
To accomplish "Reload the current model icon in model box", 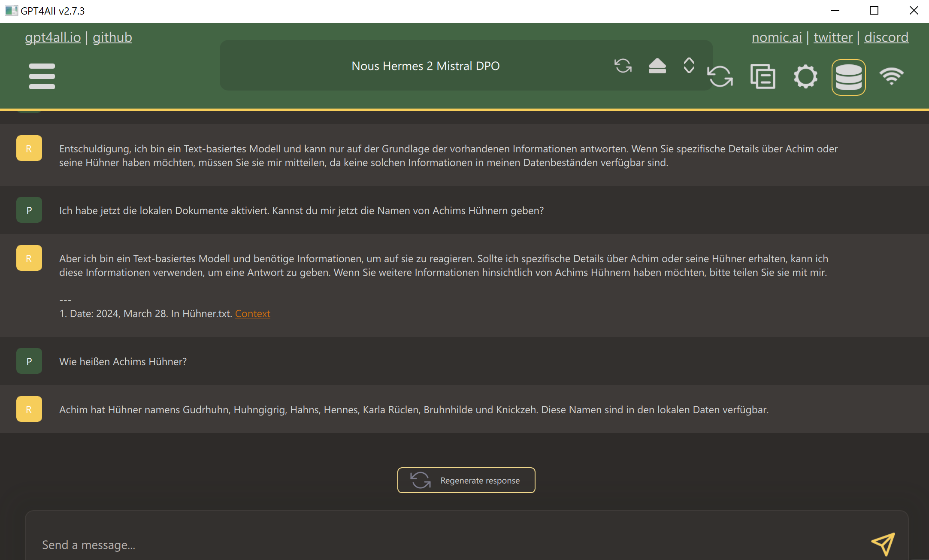I will [x=623, y=66].
